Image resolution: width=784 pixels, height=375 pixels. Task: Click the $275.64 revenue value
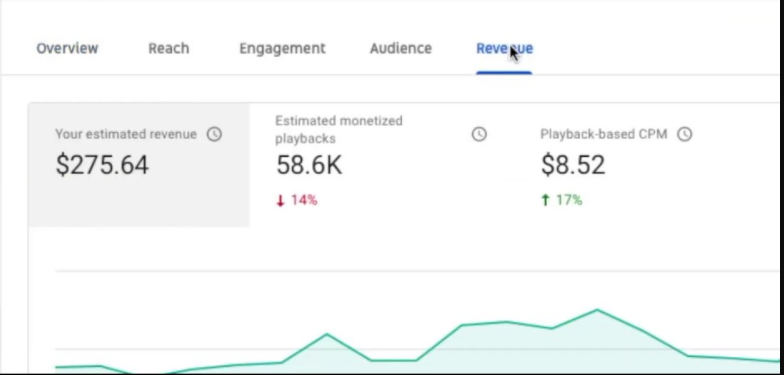102,165
